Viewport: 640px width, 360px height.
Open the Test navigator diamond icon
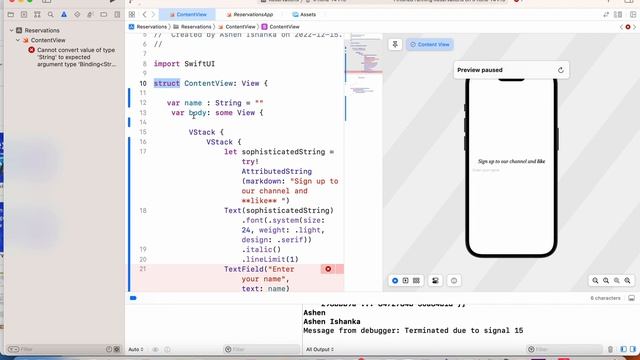[x=77, y=15]
